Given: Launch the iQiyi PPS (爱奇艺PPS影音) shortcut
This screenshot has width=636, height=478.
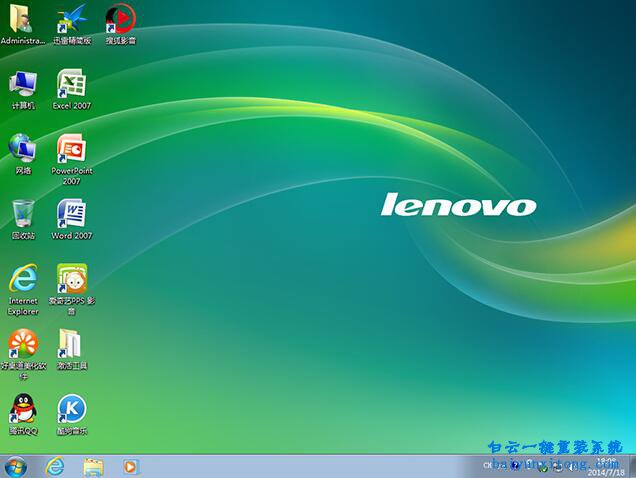Looking at the screenshot, I should click(x=71, y=279).
